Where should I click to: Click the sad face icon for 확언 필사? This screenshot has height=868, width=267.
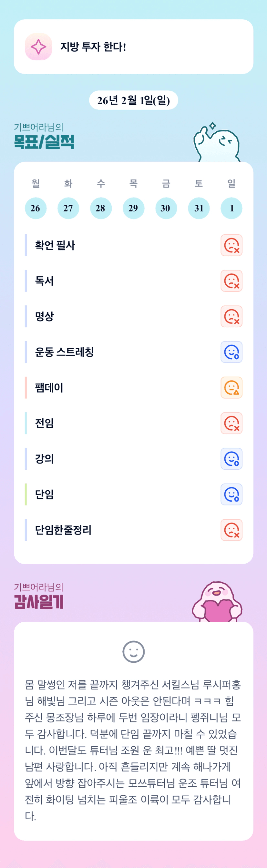pyautogui.click(x=231, y=245)
